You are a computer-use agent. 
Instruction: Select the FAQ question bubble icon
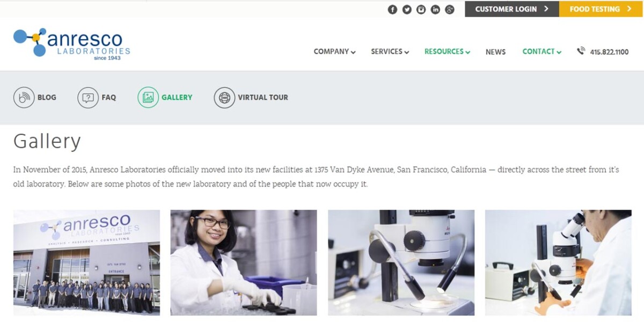pos(88,97)
